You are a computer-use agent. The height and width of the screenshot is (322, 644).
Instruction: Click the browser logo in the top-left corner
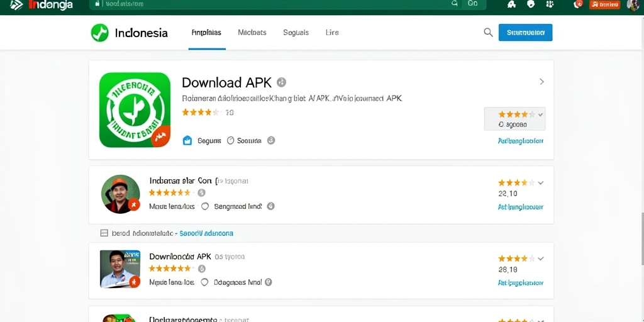(x=16, y=5)
